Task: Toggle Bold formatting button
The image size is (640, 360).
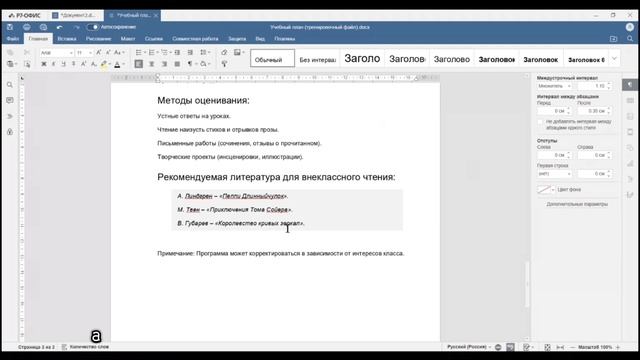Action: (44, 64)
